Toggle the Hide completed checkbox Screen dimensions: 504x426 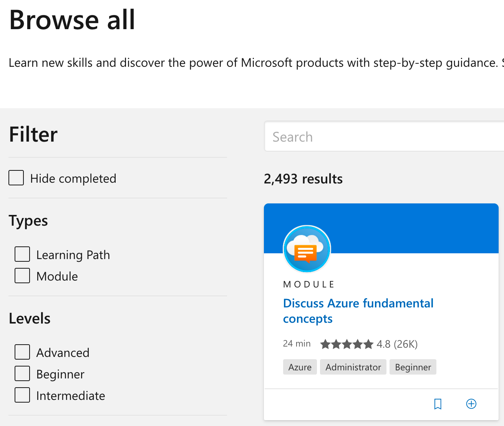click(16, 178)
